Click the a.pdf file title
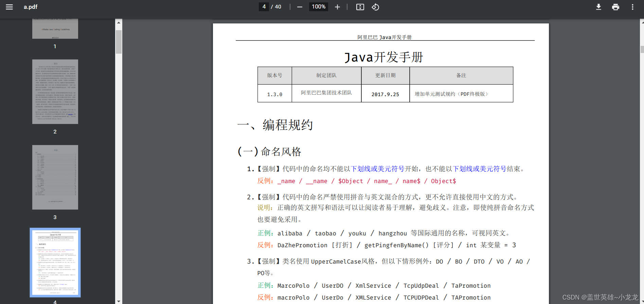This screenshot has height=304, width=644. (x=31, y=7)
